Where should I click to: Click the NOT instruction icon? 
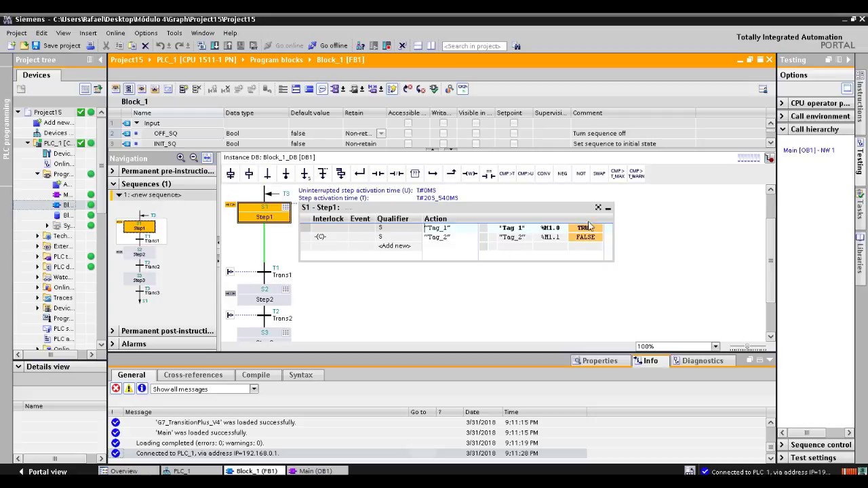pyautogui.click(x=580, y=174)
